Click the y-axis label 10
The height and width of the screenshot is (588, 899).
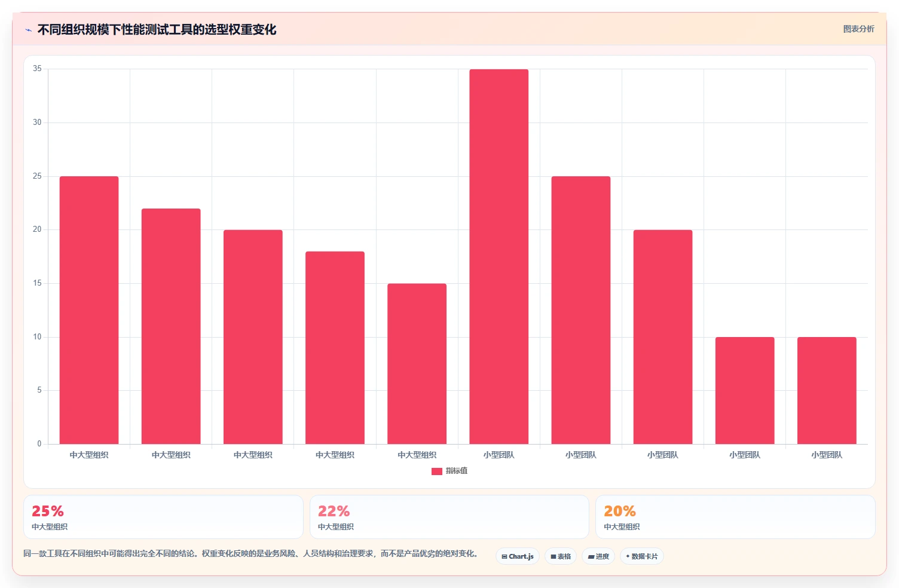pos(37,337)
